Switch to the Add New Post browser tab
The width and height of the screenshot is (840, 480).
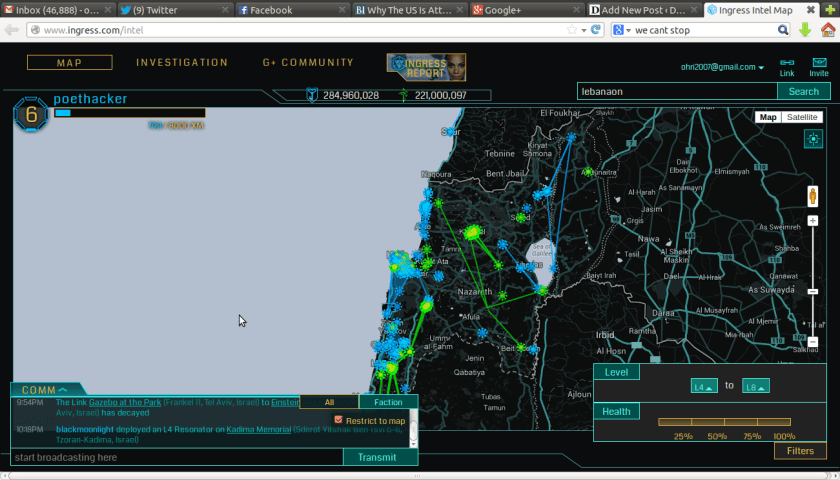tap(643, 10)
